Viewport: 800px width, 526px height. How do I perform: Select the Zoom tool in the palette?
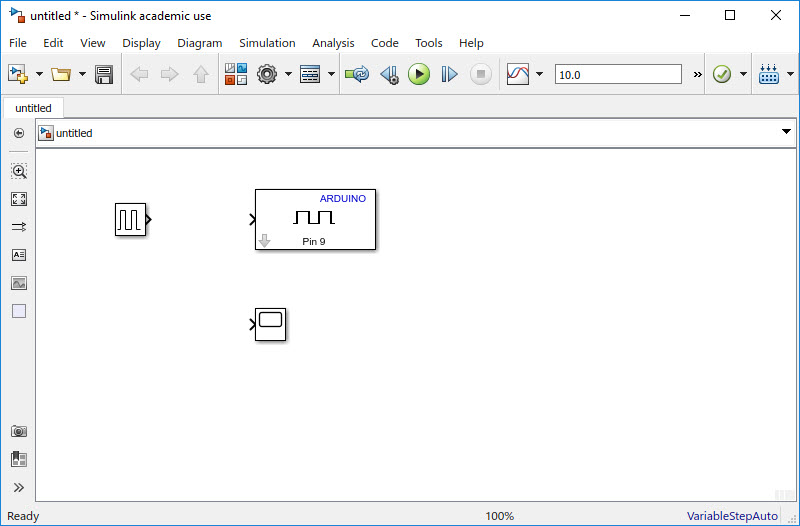click(x=19, y=171)
